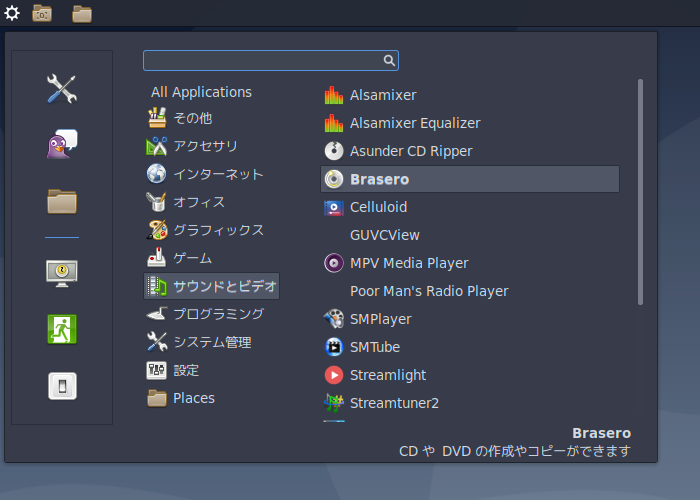
Task: Click the Asunder CD Ripper disc icon
Action: coord(334,151)
